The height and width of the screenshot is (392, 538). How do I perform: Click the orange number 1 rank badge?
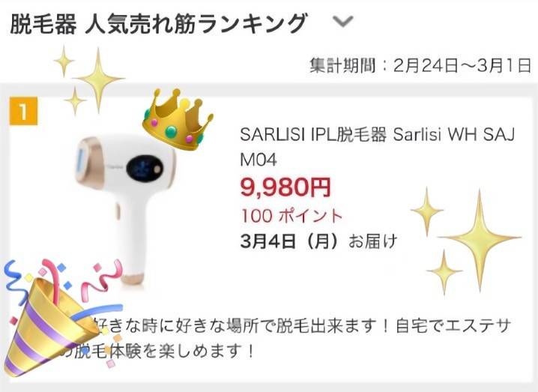(x=23, y=111)
